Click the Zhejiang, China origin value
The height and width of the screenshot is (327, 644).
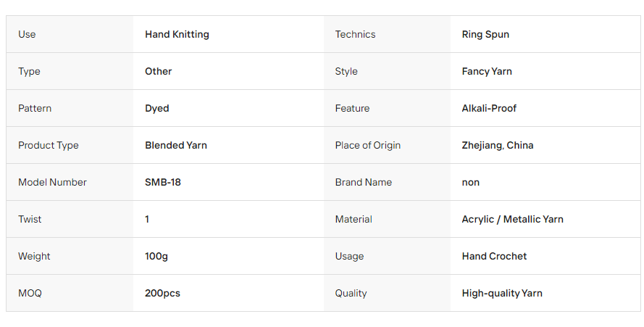tap(498, 146)
